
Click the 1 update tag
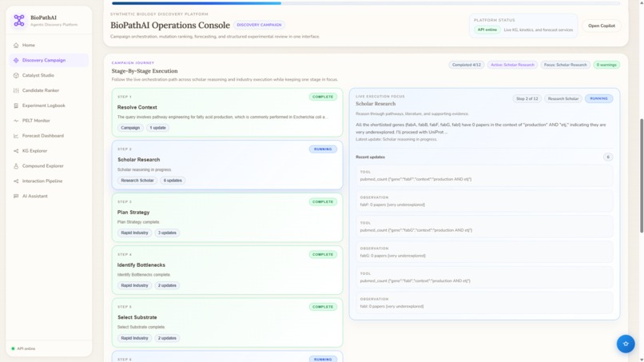pos(157,128)
